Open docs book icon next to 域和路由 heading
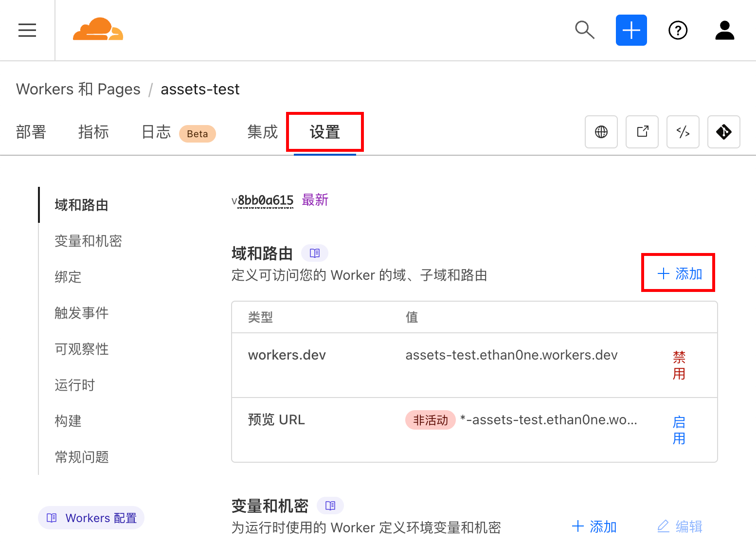 (x=315, y=253)
